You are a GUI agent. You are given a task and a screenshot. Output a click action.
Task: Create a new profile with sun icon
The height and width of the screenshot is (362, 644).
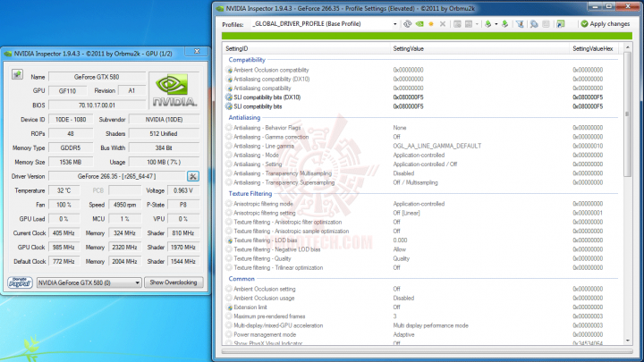click(431, 24)
